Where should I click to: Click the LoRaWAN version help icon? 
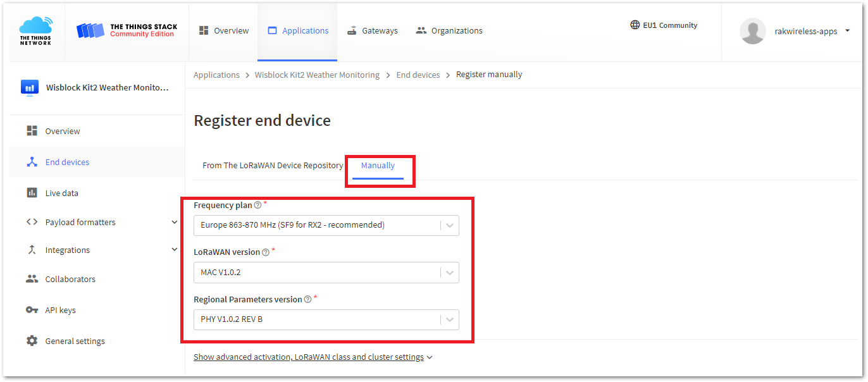click(266, 252)
